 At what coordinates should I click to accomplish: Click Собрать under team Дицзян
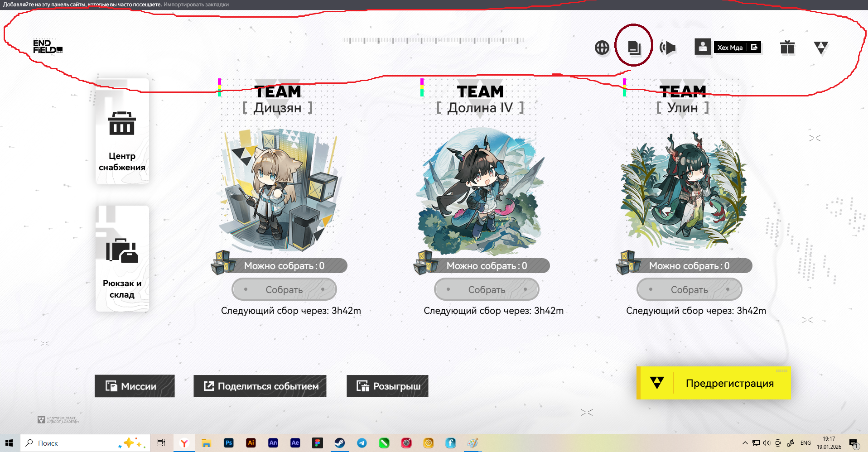coord(284,289)
